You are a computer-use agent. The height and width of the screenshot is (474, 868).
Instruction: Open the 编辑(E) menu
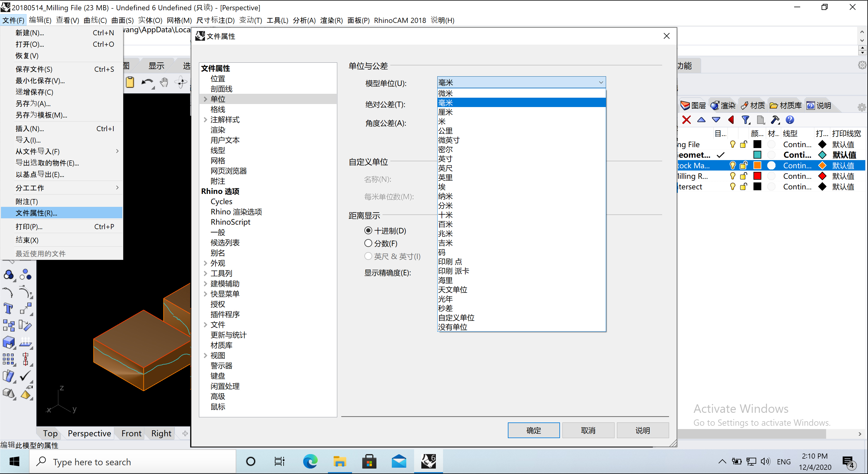[x=40, y=20]
